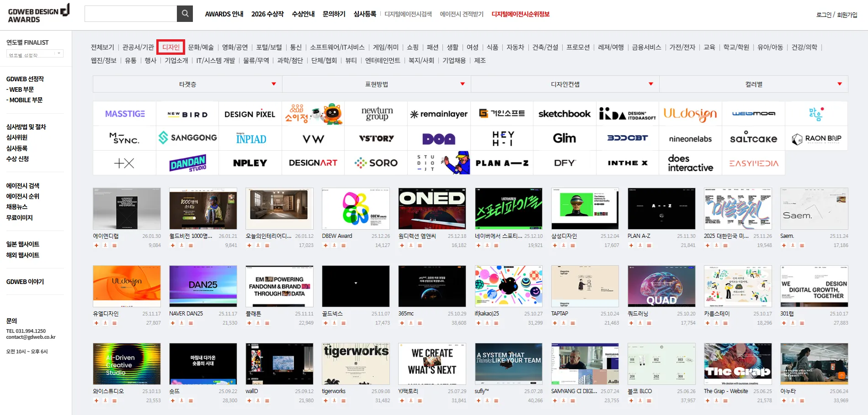The height and width of the screenshot is (415, 868).
Task: Select the 전체보기 category tab
Action: point(102,47)
